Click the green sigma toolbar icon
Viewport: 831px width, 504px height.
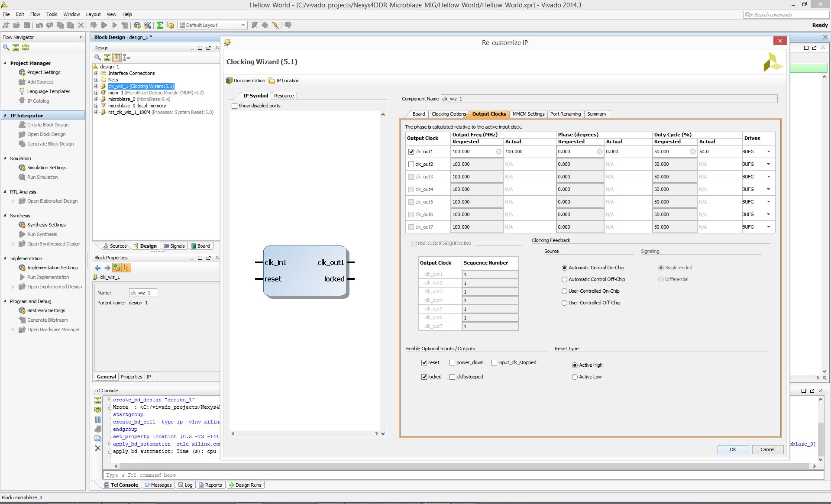pos(160,25)
